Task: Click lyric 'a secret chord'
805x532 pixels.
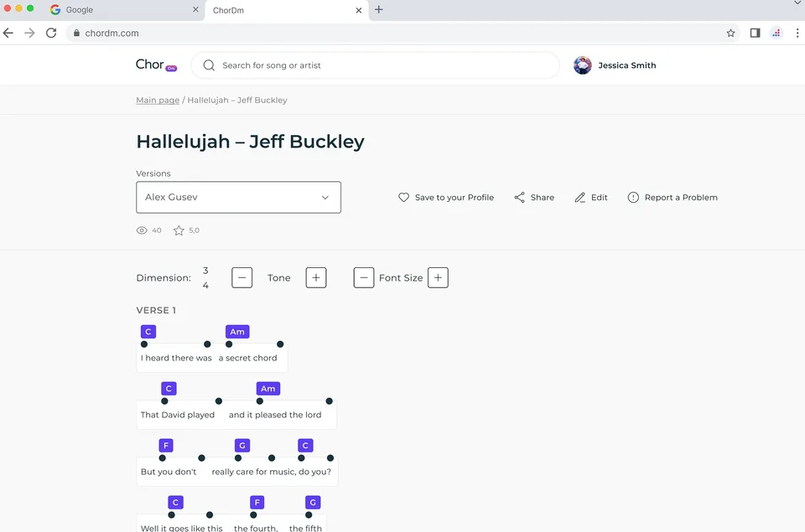Action: pyautogui.click(x=247, y=358)
